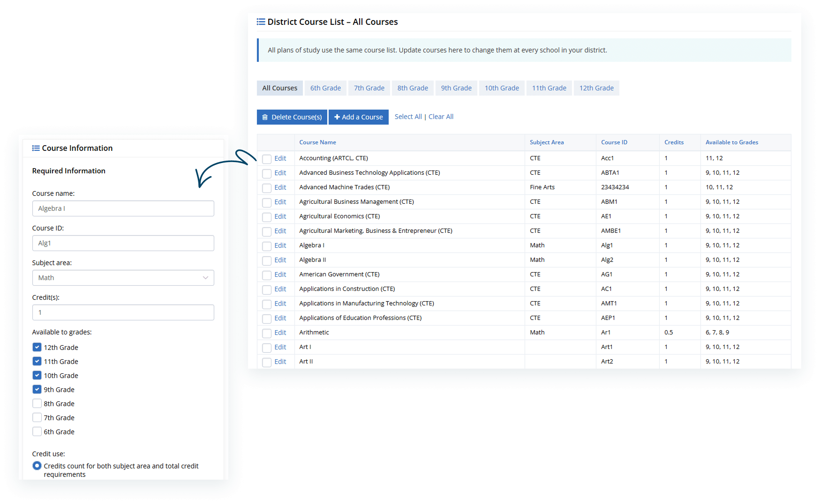This screenshot has height=504, width=820.
Task: Show the All Courses tab
Action: pyautogui.click(x=279, y=88)
